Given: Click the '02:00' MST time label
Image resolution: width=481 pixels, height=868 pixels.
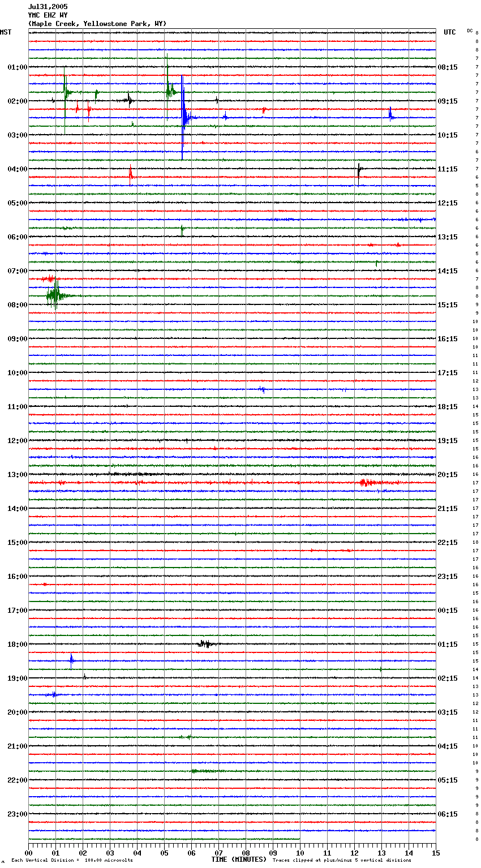Looking at the screenshot, I should click(x=18, y=101).
